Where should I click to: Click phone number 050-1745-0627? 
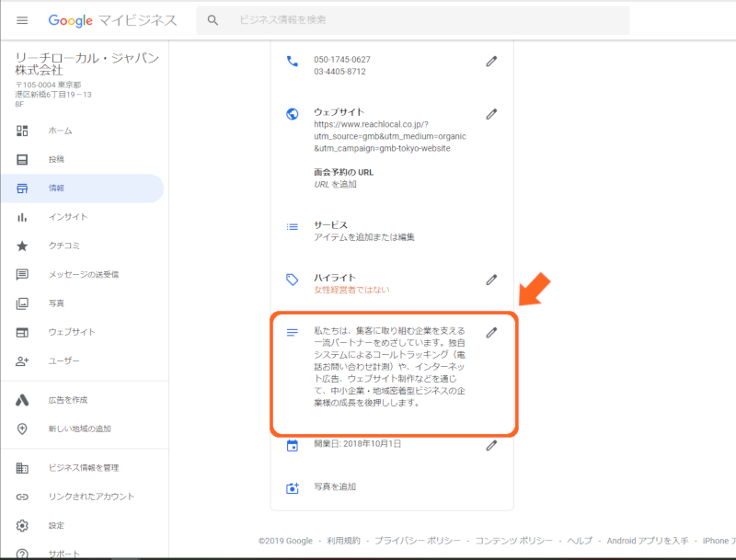[x=342, y=60]
